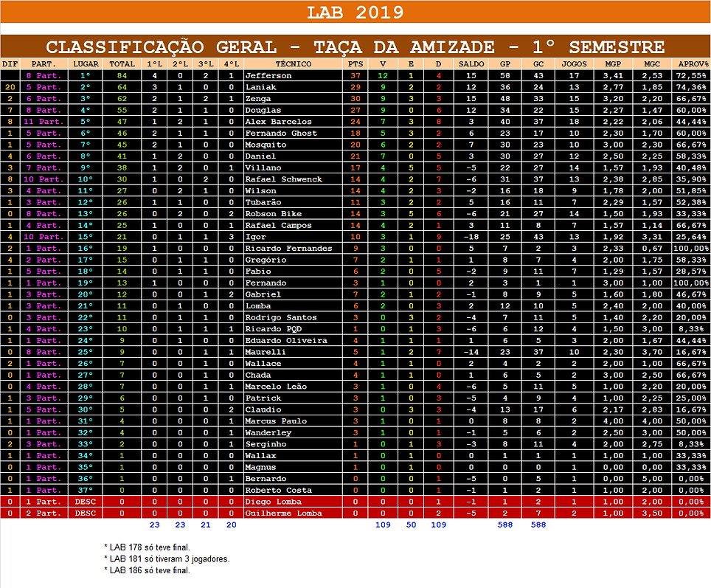The width and height of the screenshot is (711, 588).
Task: Click the name Tubarão
Action: point(263,202)
